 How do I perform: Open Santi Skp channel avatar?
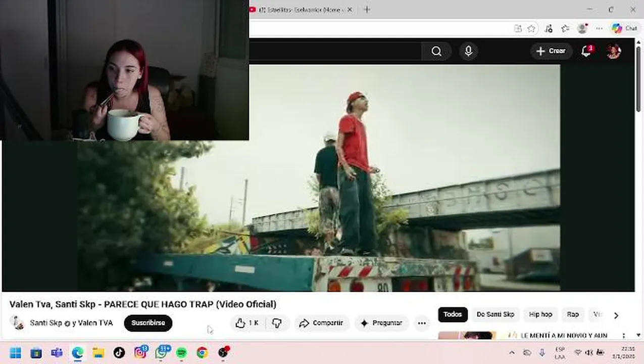pos(18,323)
